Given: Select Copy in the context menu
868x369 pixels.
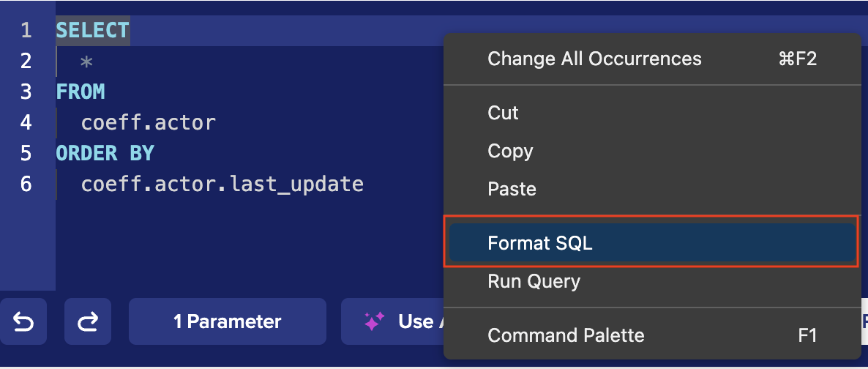Looking at the screenshot, I should (x=510, y=151).
